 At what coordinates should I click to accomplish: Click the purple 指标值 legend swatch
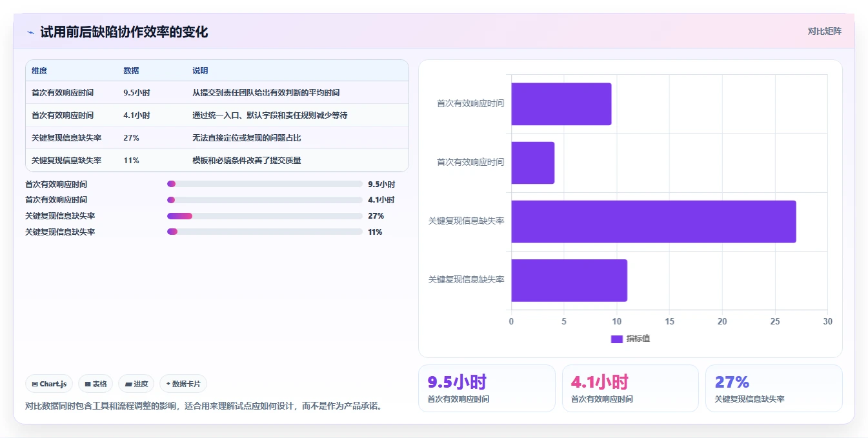(616, 339)
